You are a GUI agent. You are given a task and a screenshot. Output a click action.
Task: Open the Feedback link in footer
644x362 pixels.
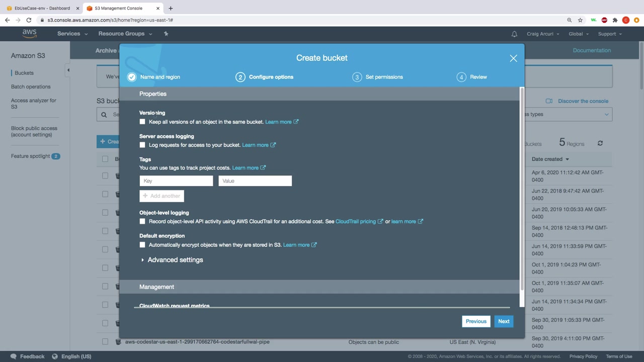(x=28, y=356)
